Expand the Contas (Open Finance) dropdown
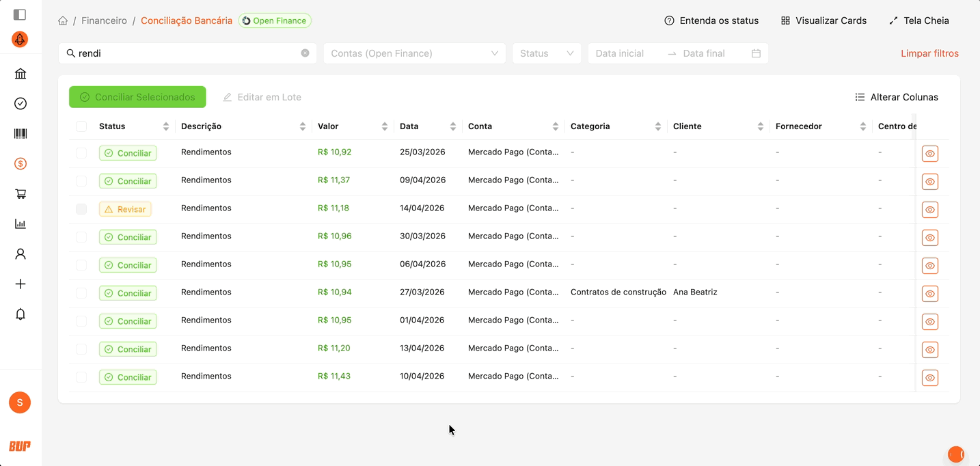This screenshot has width=980, height=466. coord(414,53)
